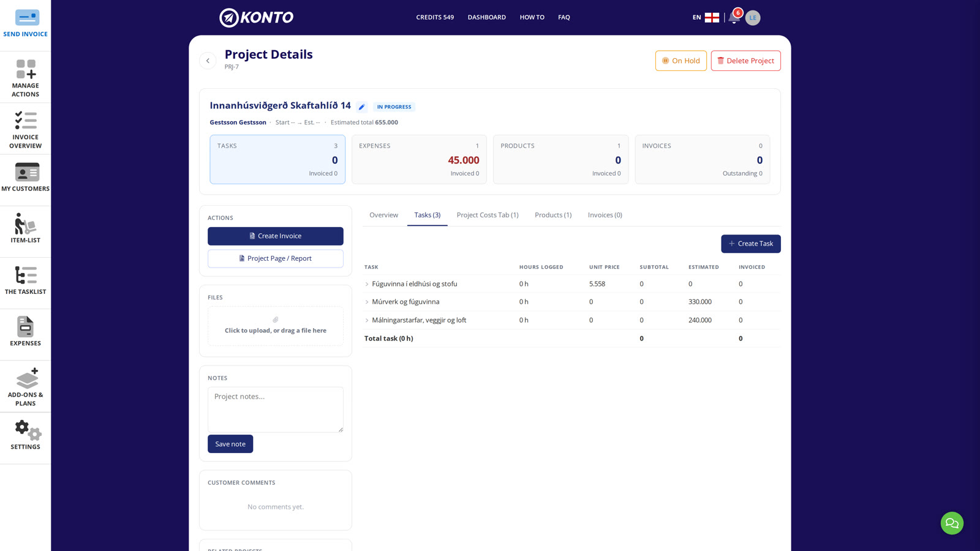Screen dimensions: 980x551
Task: Select the Tasks (3) tab
Action: 428,215
